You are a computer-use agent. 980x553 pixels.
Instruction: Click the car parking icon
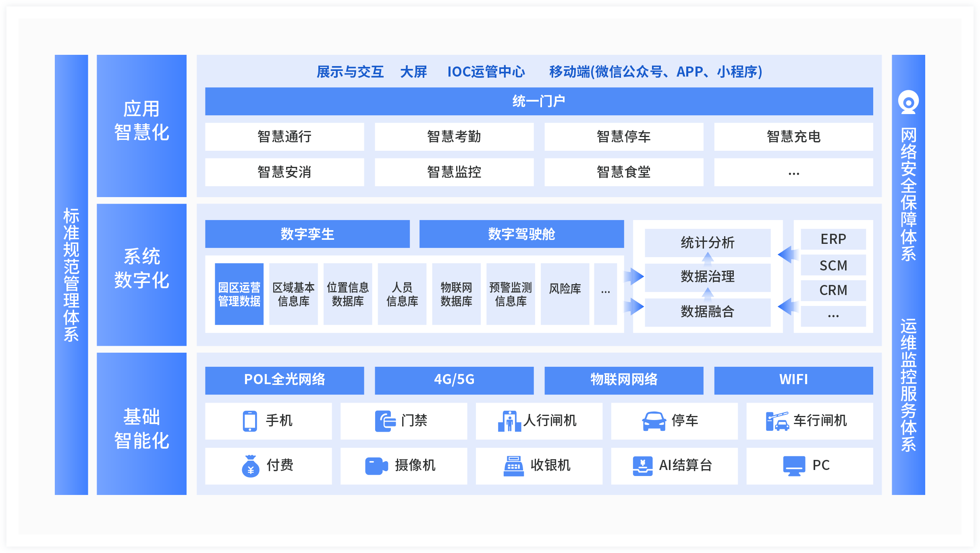(x=654, y=421)
